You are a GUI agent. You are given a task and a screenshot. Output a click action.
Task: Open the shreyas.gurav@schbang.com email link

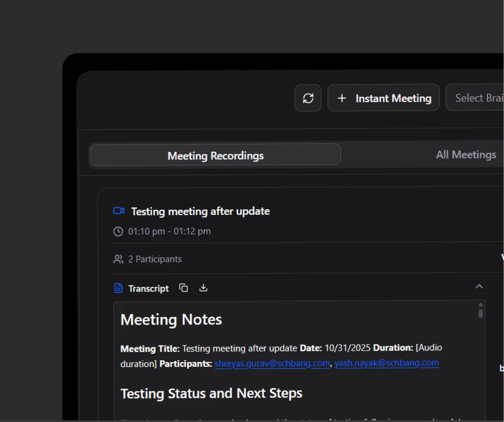pyautogui.click(x=272, y=363)
